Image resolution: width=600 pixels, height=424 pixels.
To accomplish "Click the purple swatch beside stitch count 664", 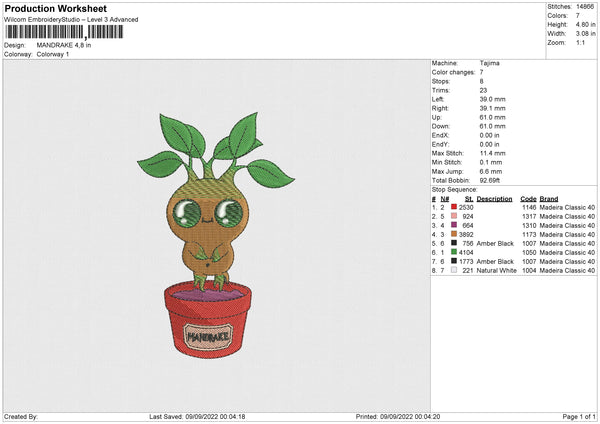I will click(x=454, y=225).
